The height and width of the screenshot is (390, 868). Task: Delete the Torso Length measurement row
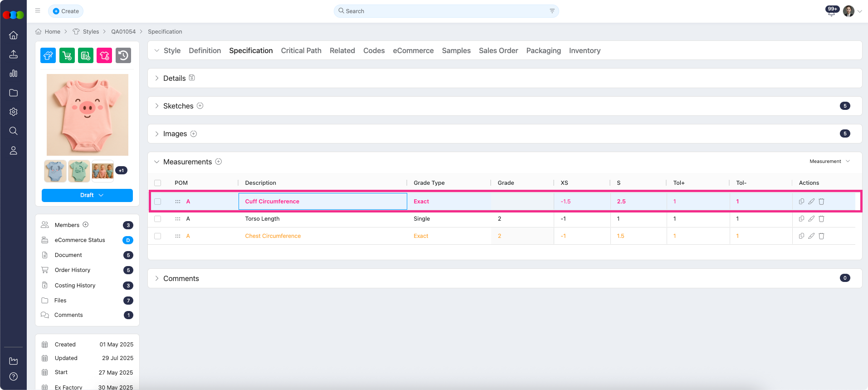[x=821, y=219]
